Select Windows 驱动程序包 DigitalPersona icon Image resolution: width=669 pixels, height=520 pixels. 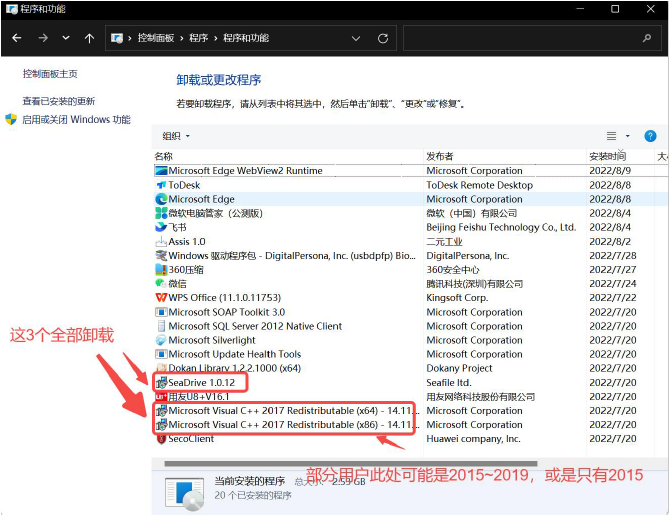click(161, 256)
